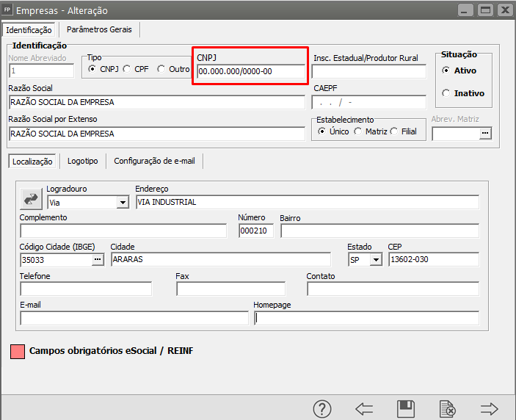Cancel editing with the document X icon

coord(446,408)
